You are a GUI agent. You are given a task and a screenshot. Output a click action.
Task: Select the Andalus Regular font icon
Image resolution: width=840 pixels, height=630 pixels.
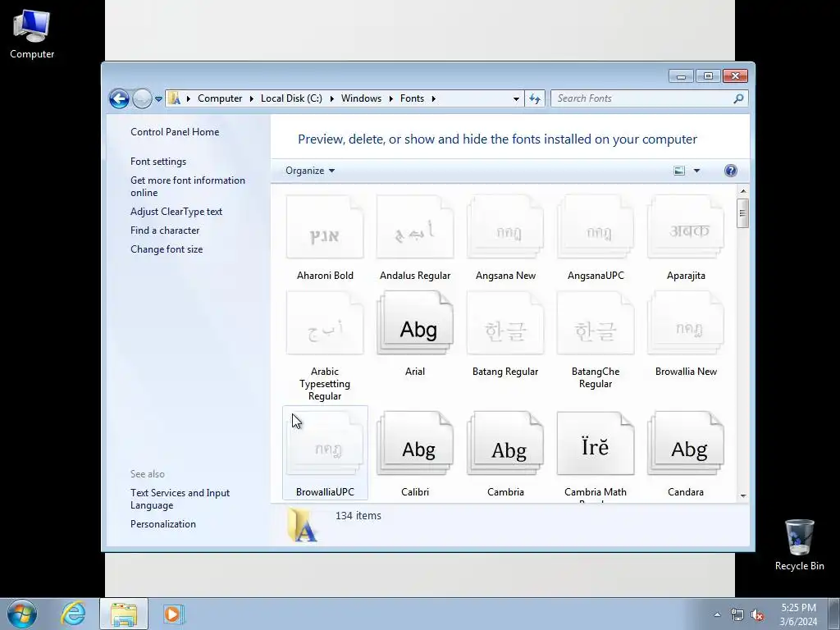click(x=415, y=227)
